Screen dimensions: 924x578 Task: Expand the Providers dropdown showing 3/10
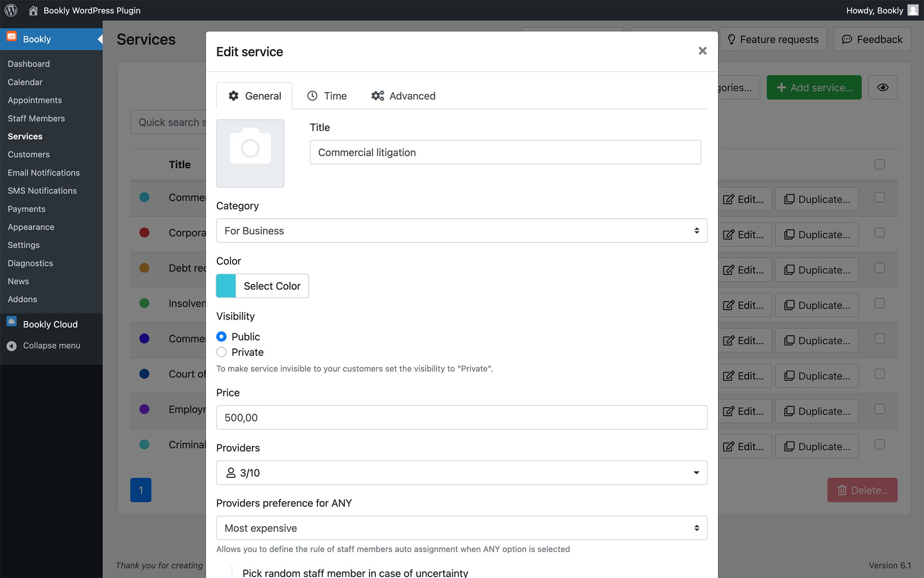coord(462,473)
